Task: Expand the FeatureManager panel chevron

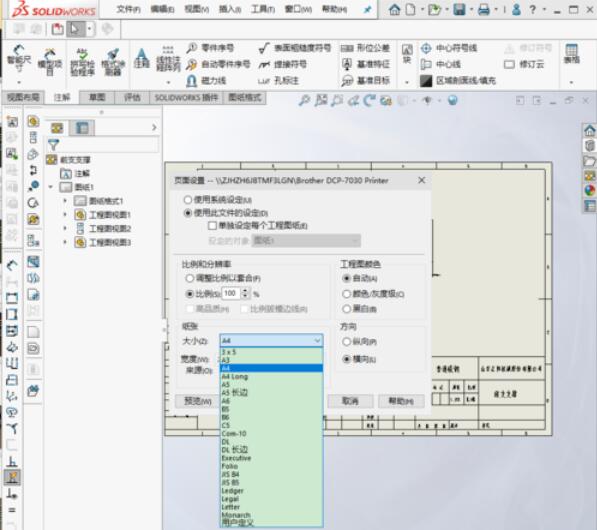Action: [154, 127]
